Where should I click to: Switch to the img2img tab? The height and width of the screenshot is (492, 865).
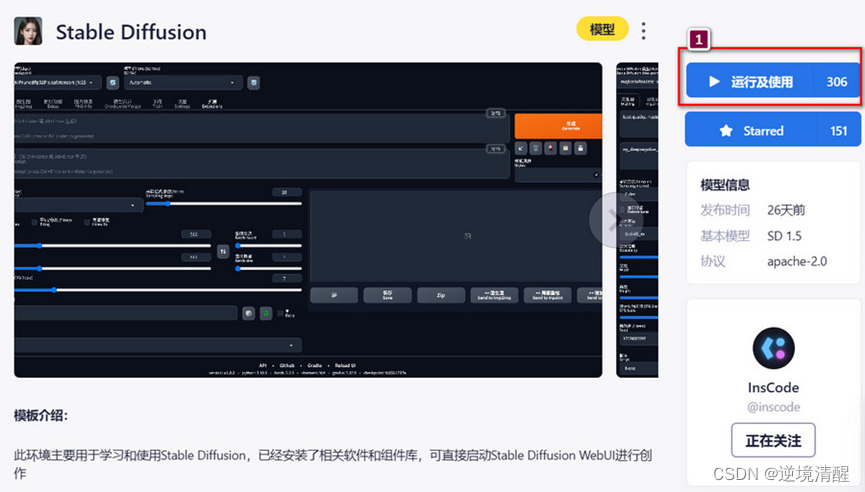(x=24, y=103)
